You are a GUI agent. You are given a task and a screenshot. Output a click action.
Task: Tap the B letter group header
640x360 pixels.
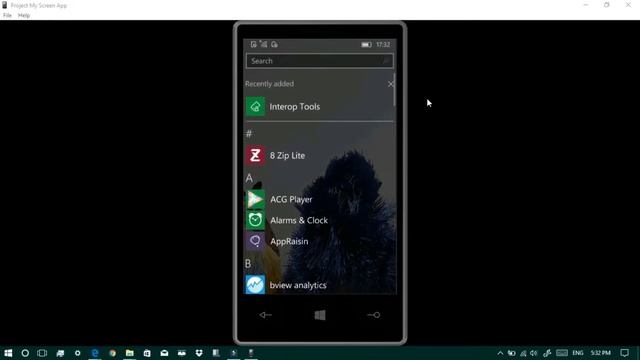(x=248, y=264)
